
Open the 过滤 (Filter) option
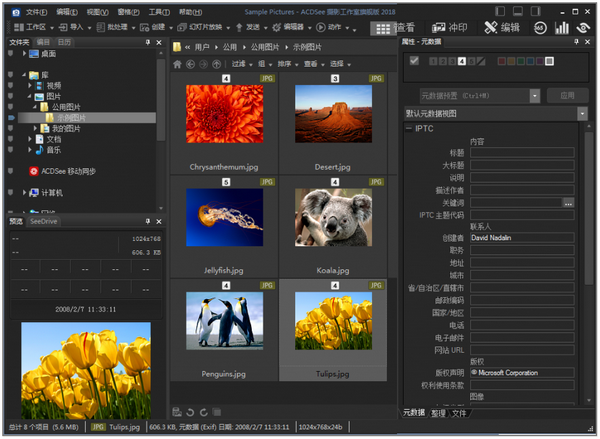tap(239, 63)
